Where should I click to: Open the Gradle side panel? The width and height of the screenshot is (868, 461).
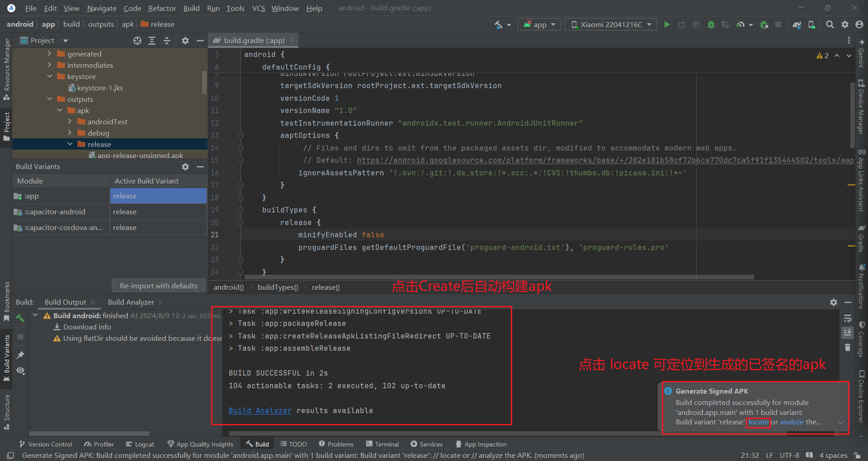[861, 239]
